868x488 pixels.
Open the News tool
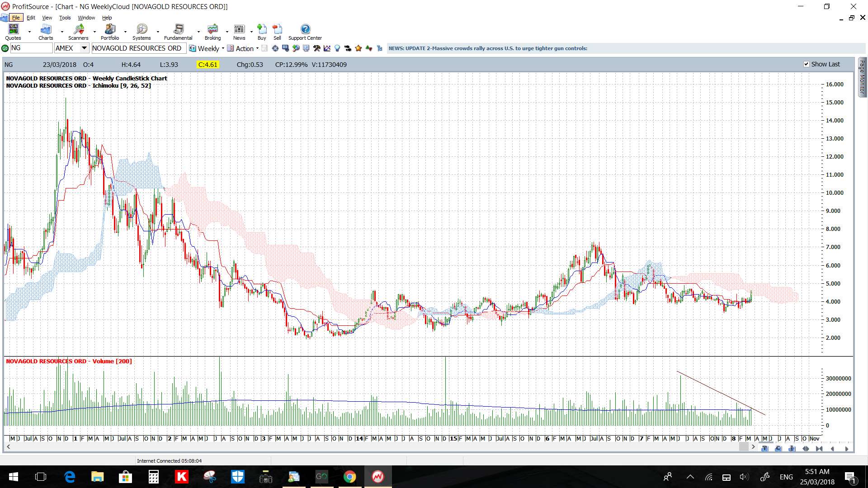tap(239, 33)
